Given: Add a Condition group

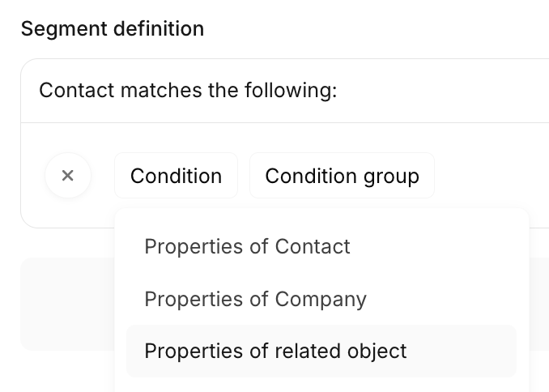Looking at the screenshot, I should [x=342, y=176].
